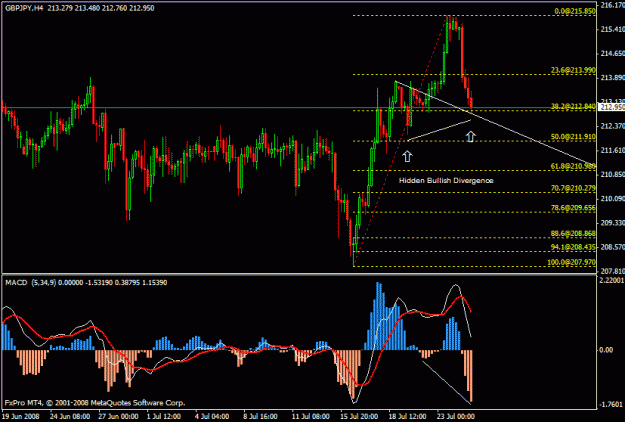Select the 94.1@208.435 retracement label

tap(573, 247)
